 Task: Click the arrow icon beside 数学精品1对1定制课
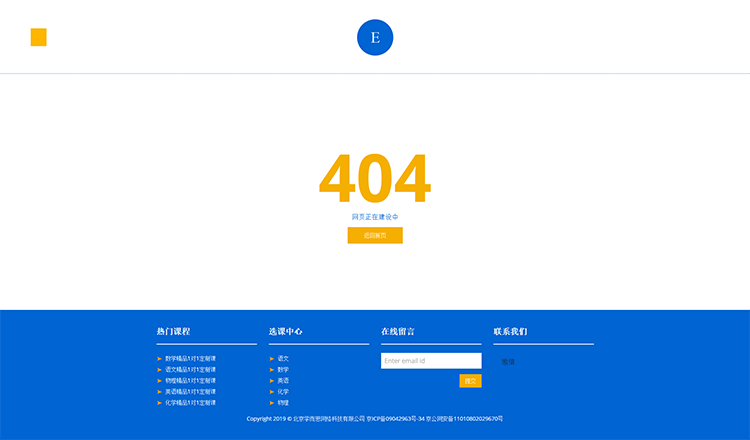point(160,358)
